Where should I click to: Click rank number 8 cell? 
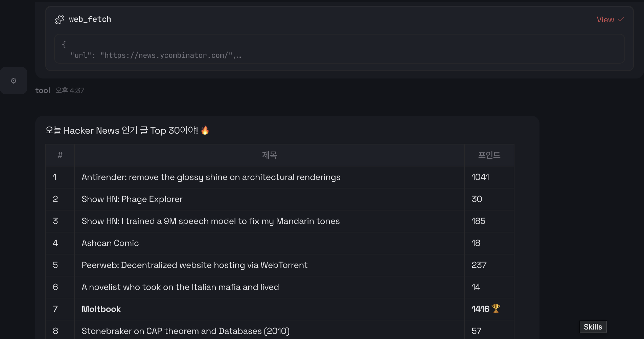coord(60,330)
